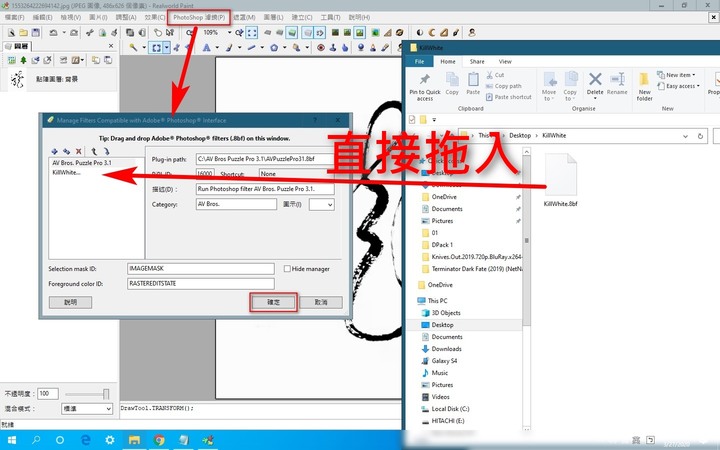
Task: Open Chrome from the Windows taskbar
Action: [x=159, y=440]
